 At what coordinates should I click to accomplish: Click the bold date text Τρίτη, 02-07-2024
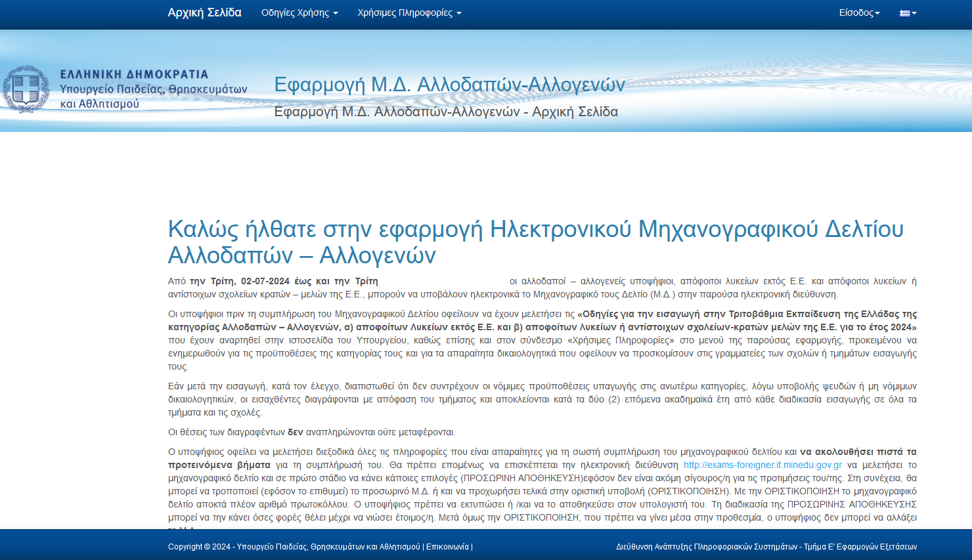250,281
